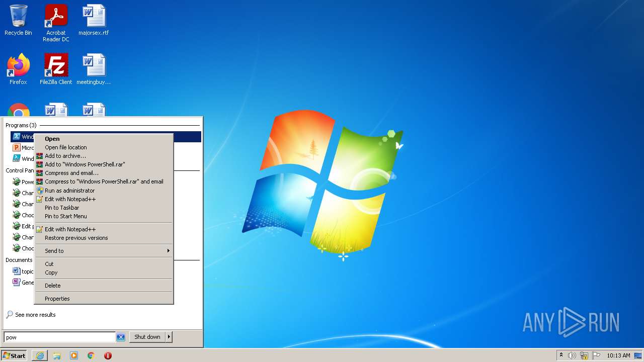The image size is (644, 362).
Task: Choose Compress to "Windows PowerShell.rar" and email
Action: tap(104, 182)
